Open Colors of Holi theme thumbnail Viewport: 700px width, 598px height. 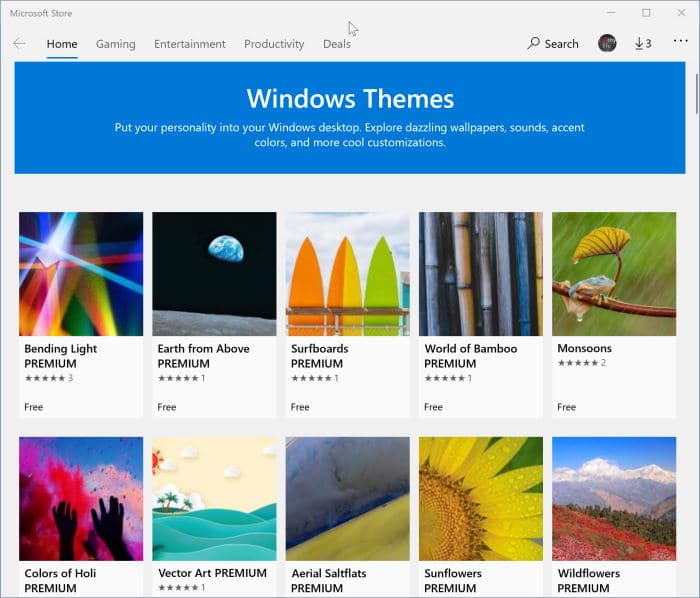[x=81, y=498]
